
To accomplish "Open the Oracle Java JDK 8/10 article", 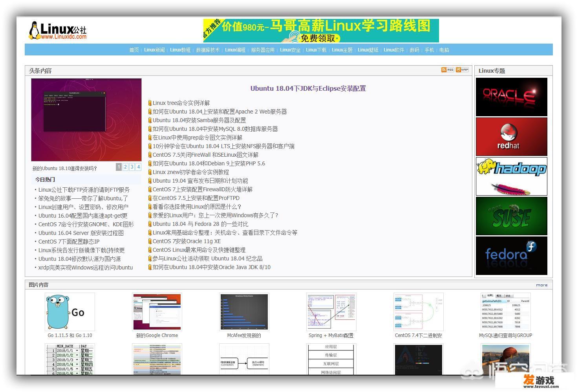I will 212,267.
